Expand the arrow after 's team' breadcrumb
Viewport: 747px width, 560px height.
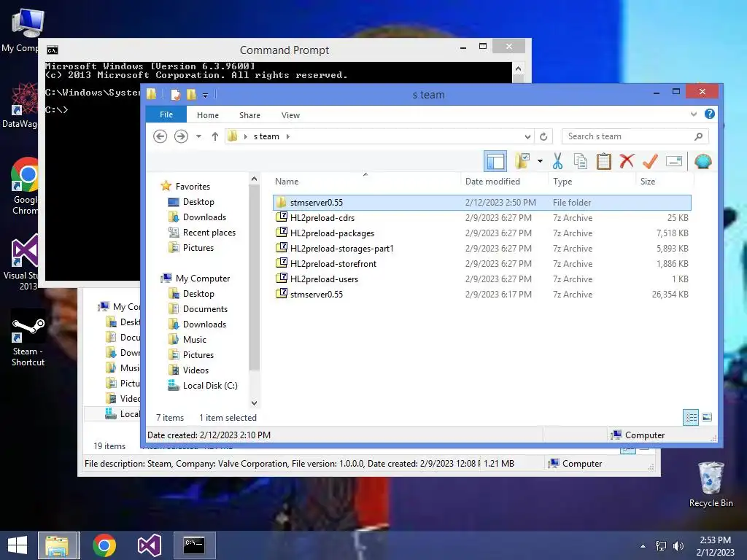pyautogui.click(x=287, y=136)
